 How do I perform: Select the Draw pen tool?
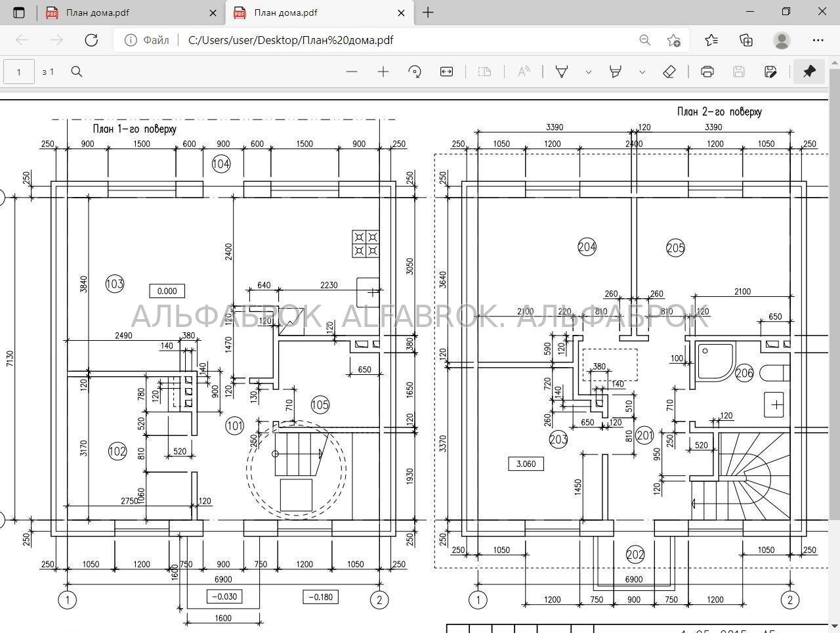(562, 72)
